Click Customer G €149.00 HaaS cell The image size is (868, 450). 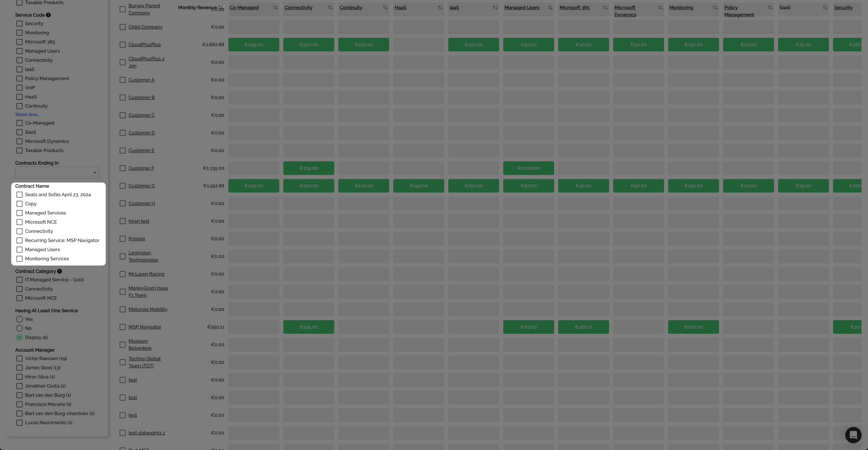(419, 186)
